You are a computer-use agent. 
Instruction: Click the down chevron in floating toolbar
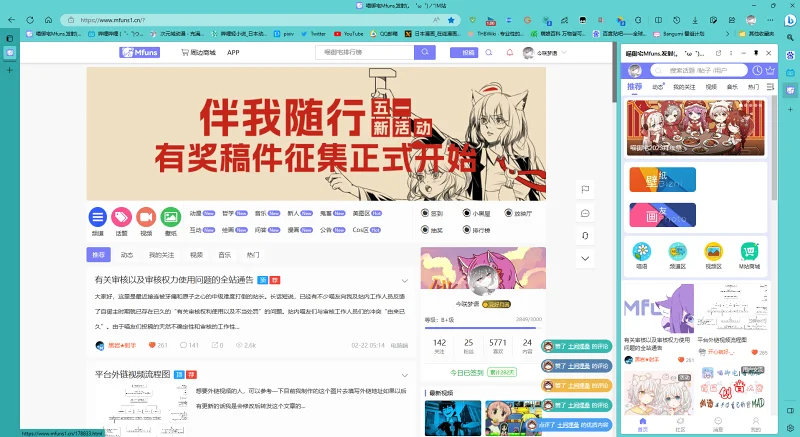[585, 259]
